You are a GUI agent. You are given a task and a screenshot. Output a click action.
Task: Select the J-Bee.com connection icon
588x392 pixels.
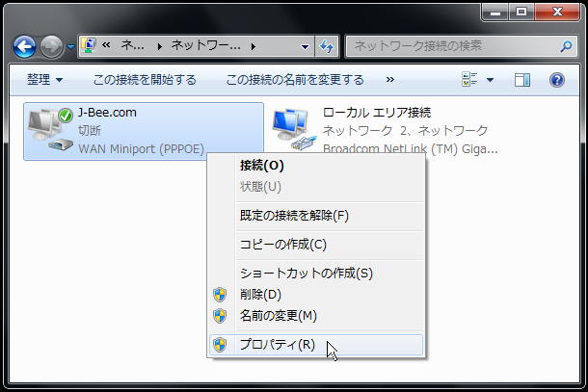point(51,130)
